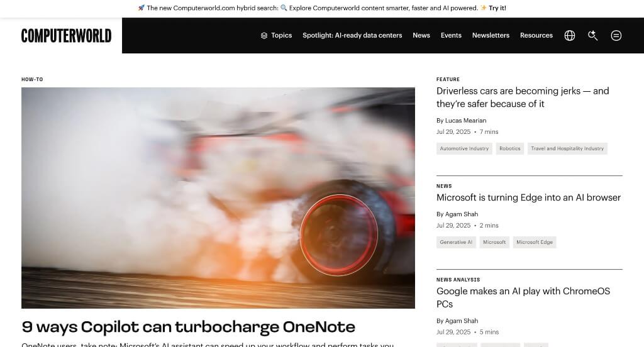Click the Try it! banner link
This screenshot has width=644, height=347.
[497, 8]
